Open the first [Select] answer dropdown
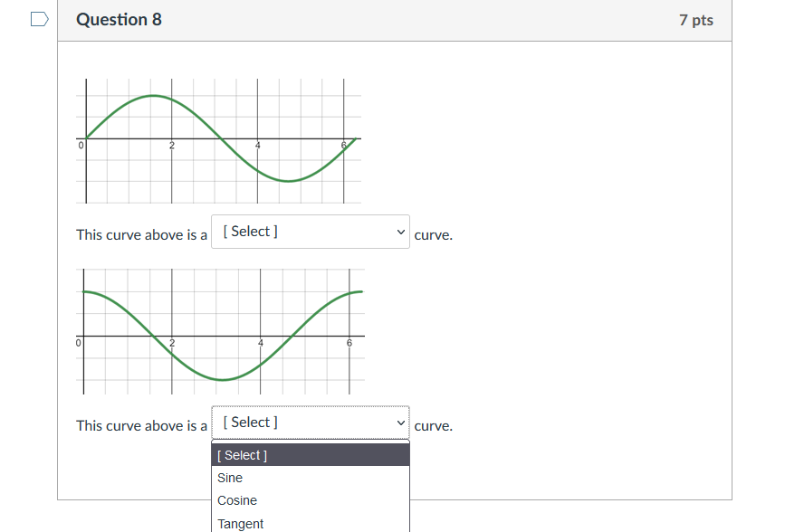This screenshot has width=785, height=532. coord(310,232)
